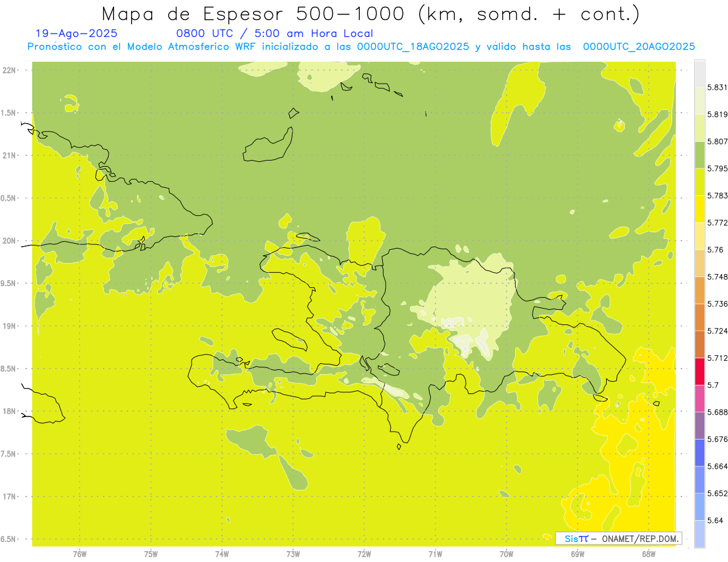Click the legend value 5.652
The width and height of the screenshot is (728, 562).
(717, 493)
